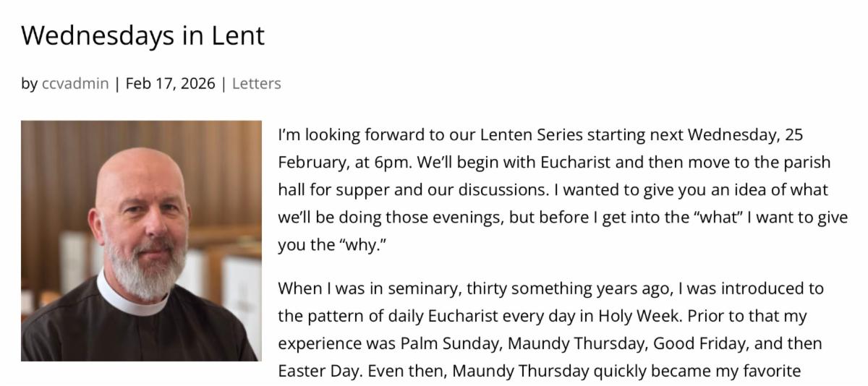Click the word "favorite" on the last line
Image resolution: width=868 pixels, height=386 pixels.
766,372
